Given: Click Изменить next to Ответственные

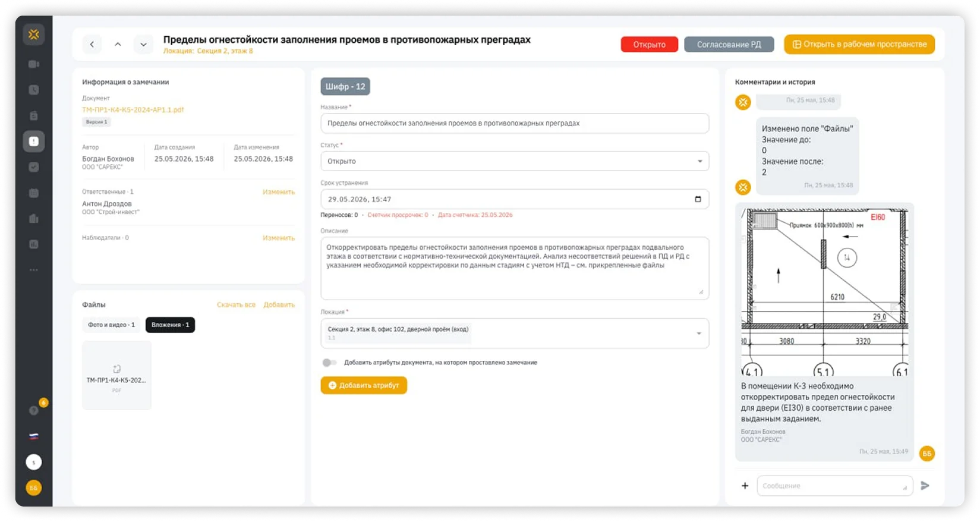Looking at the screenshot, I should [279, 192].
